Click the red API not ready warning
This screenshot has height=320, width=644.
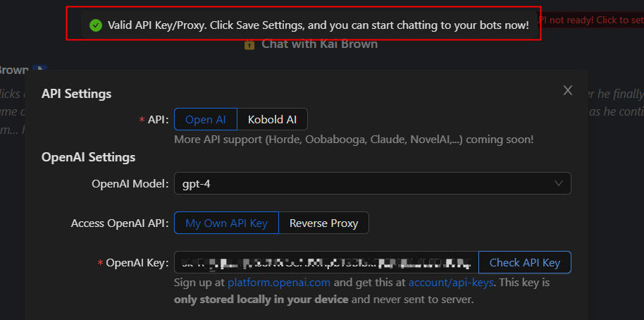(x=592, y=20)
